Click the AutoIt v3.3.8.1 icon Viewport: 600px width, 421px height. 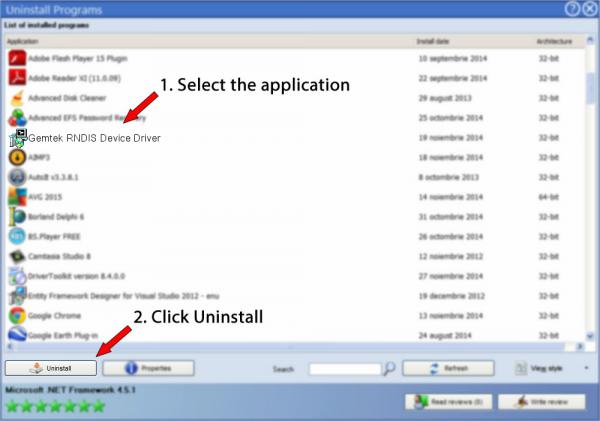pyautogui.click(x=17, y=177)
